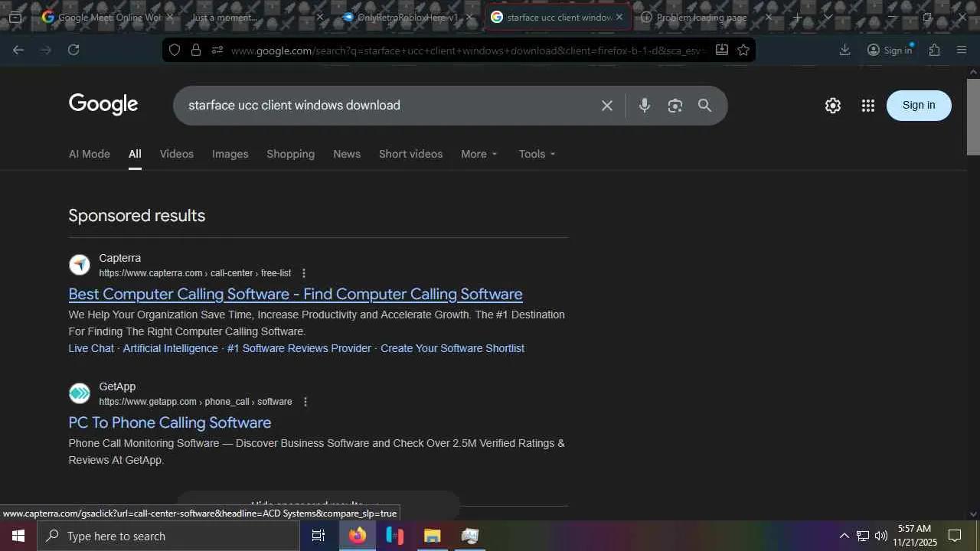Open the GetApp result options menu

(x=305, y=402)
